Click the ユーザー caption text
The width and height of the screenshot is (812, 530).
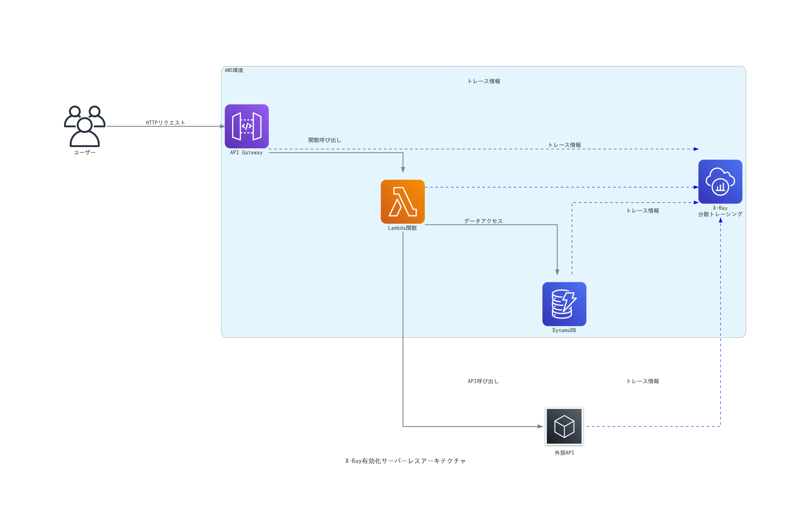click(x=85, y=153)
